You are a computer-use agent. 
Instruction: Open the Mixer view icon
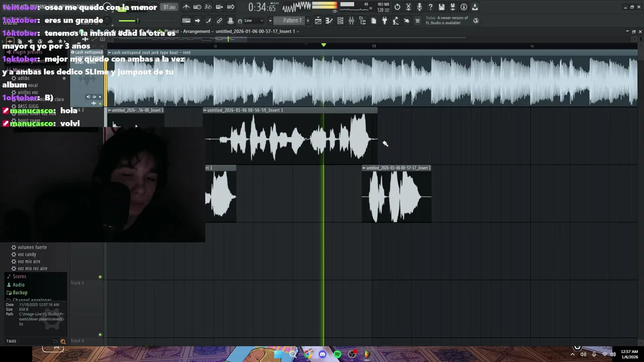click(x=351, y=21)
